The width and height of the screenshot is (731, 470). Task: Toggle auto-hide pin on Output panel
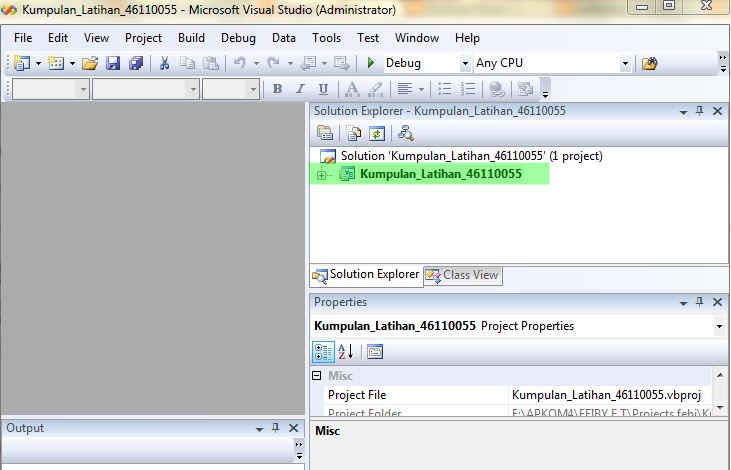tap(276, 428)
